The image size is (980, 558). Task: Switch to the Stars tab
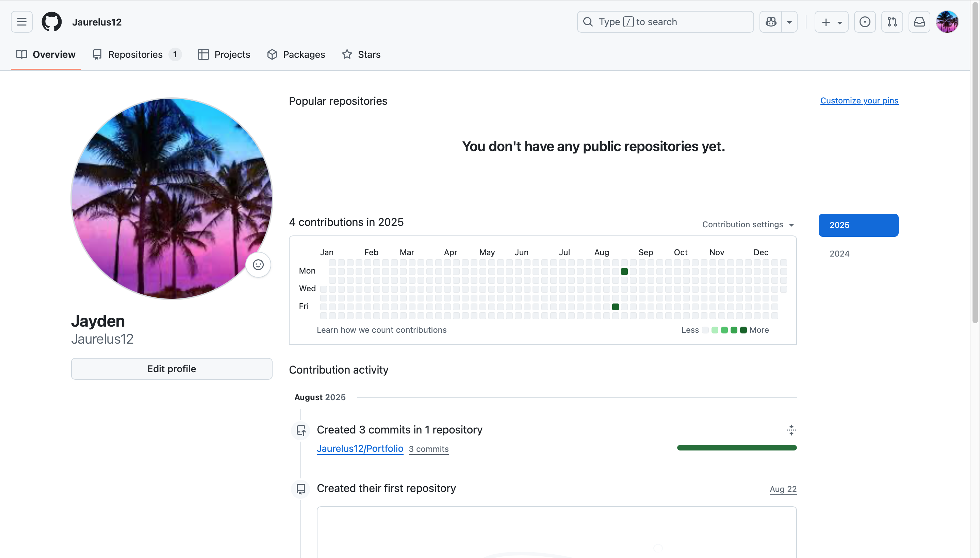click(361, 54)
